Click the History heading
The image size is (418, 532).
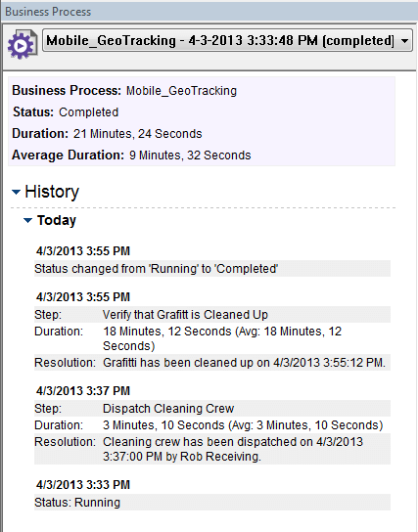(52, 192)
